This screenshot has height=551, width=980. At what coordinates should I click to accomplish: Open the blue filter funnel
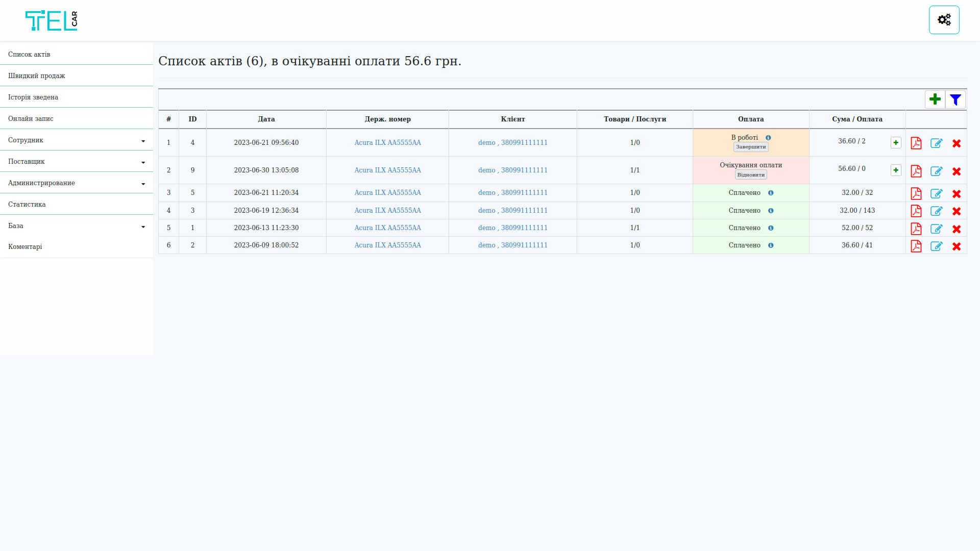click(955, 99)
